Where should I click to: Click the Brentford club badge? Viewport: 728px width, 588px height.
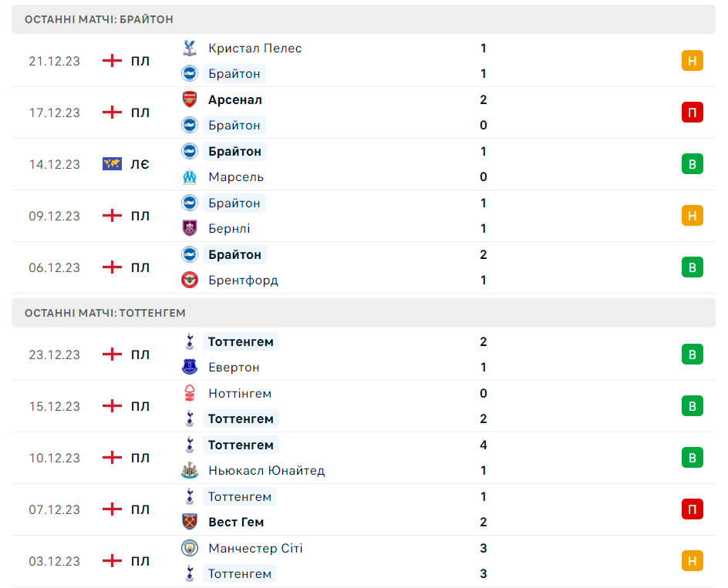point(189,280)
